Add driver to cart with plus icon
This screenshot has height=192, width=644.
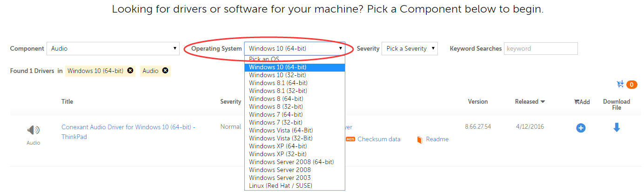(x=581, y=127)
